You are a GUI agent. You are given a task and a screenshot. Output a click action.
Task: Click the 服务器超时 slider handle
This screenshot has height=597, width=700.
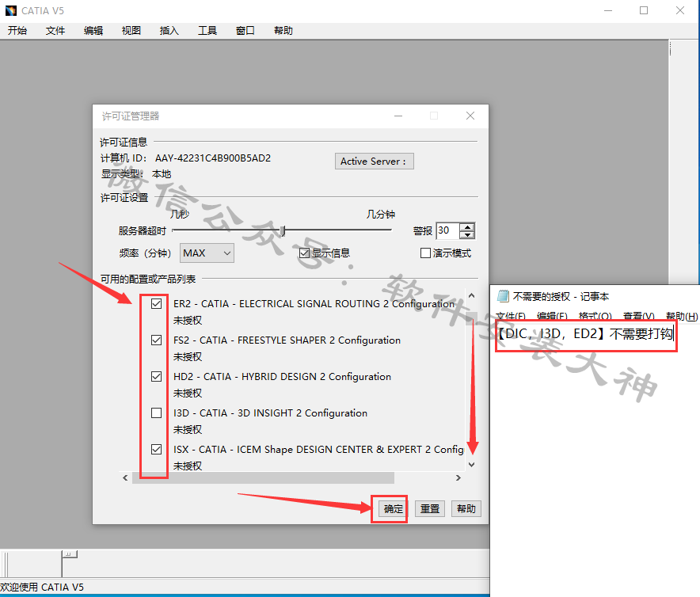283,230
